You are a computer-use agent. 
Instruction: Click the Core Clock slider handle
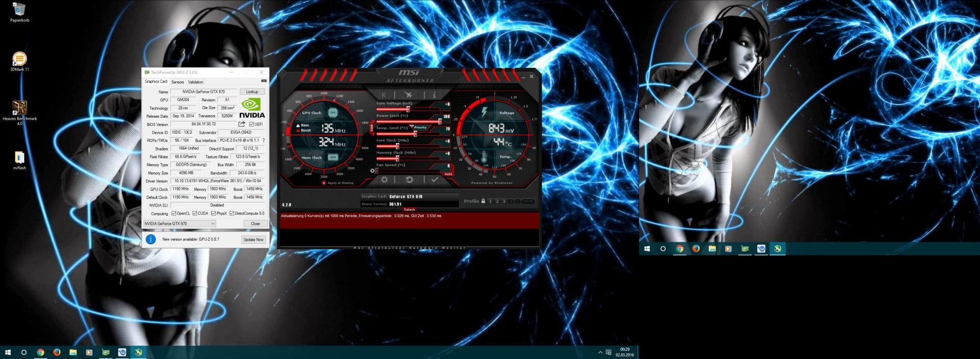(397, 146)
